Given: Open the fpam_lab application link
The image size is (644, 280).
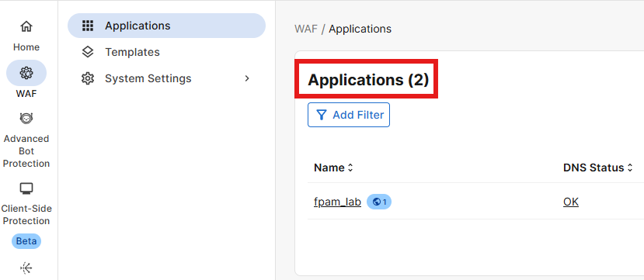Looking at the screenshot, I should pos(337,202).
